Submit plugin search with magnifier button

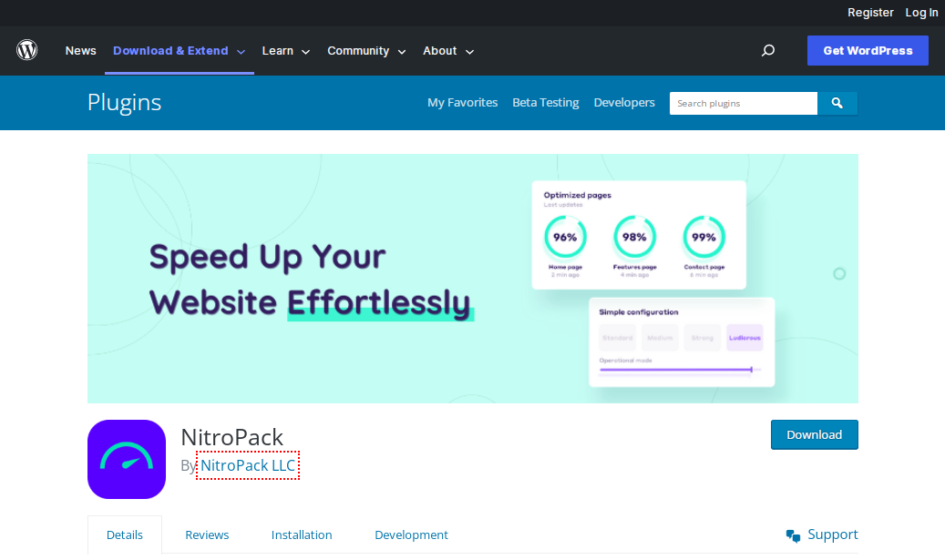(x=837, y=103)
